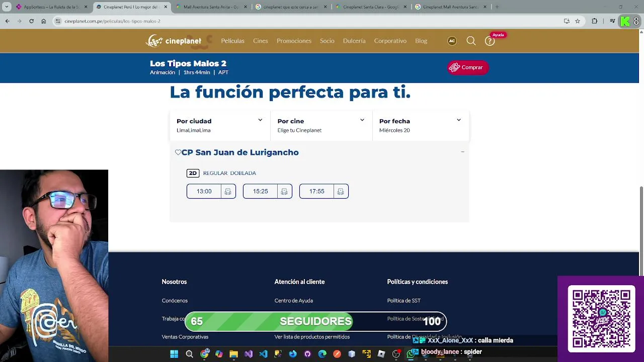The image size is (644, 362).
Task: Open Roblox from taskbar
Action: coord(381,354)
